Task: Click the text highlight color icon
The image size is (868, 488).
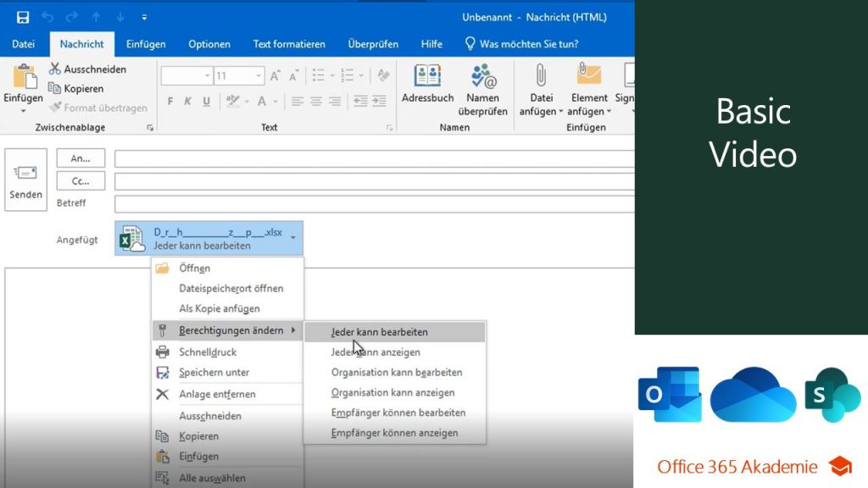Action: pyautogui.click(x=232, y=102)
